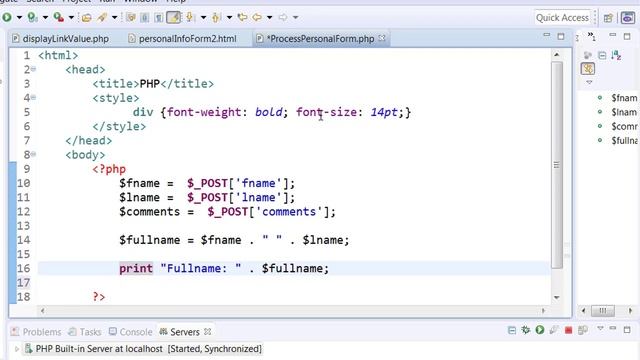
Task: Click Collapse All icon in Outline panel
Action: point(602,55)
